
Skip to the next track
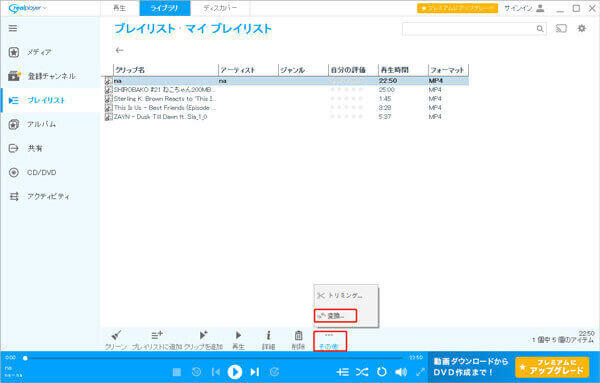coord(254,372)
